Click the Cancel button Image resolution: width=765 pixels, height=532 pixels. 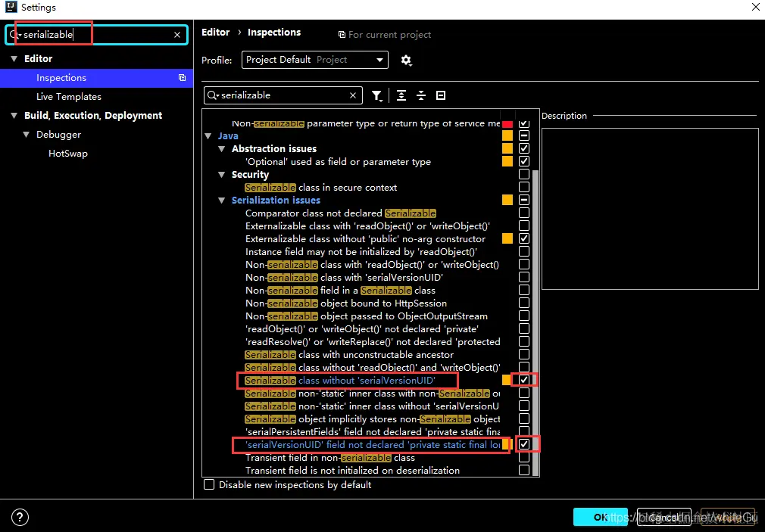point(664,517)
